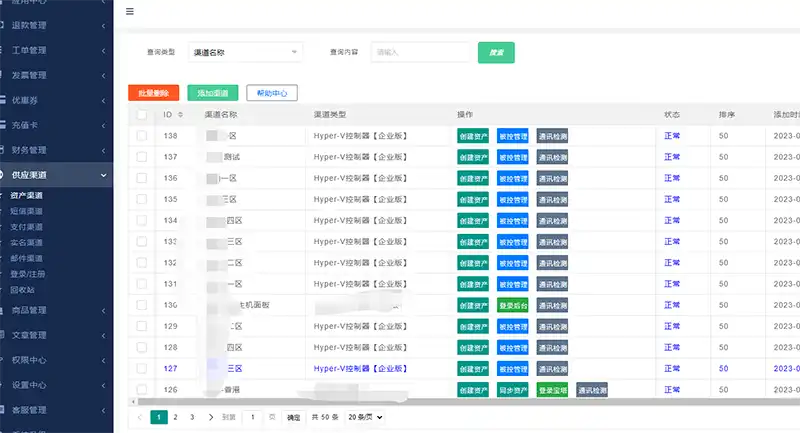Viewport: 800px width, 433px height.
Task: Select 支付渠道 submenu item
Action: pos(27,227)
